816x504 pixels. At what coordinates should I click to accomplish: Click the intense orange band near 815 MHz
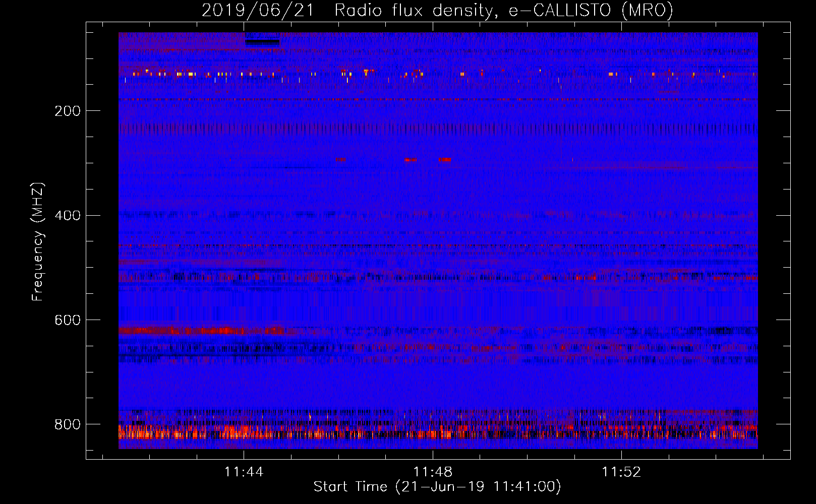pos(438,432)
